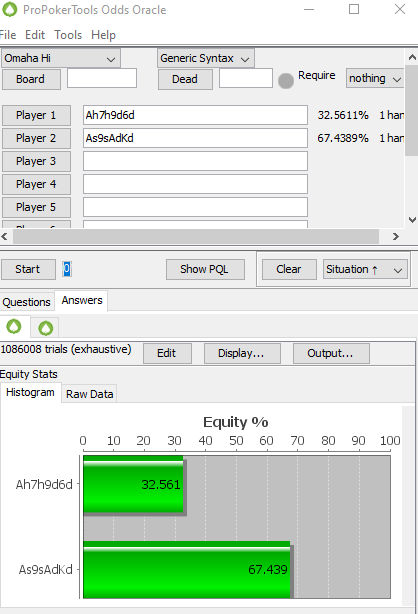Switch to the Answers tab
Screen dimensions: 418x614
coord(81,300)
